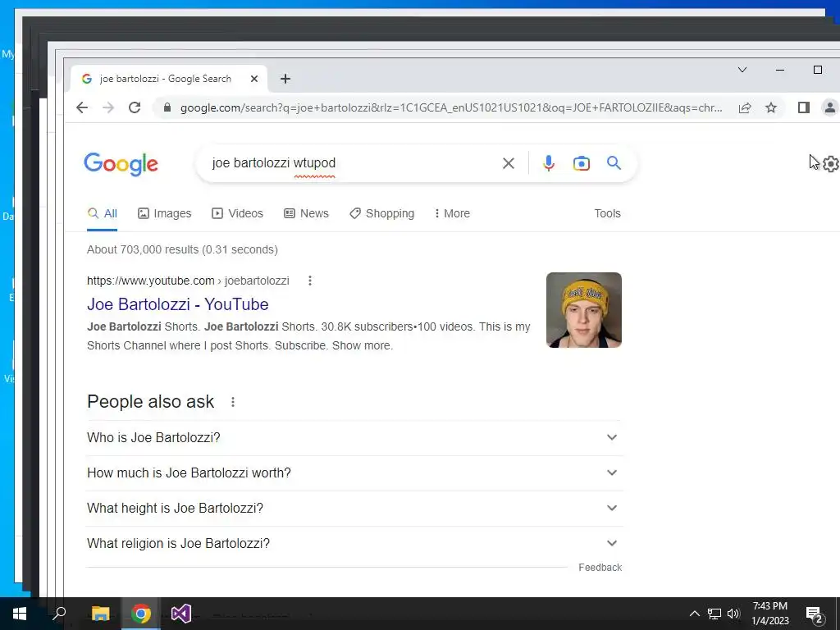Switch to the Shopping tab
The height and width of the screenshot is (630, 840).
[382, 213]
